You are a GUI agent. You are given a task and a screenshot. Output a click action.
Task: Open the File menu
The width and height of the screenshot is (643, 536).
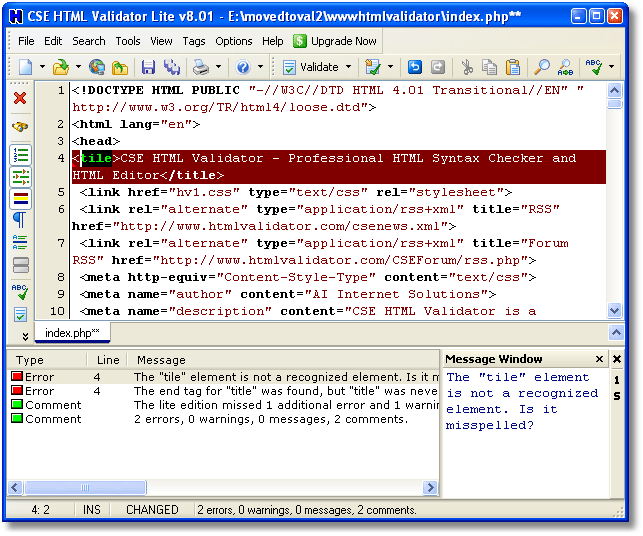(x=26, y=41)
